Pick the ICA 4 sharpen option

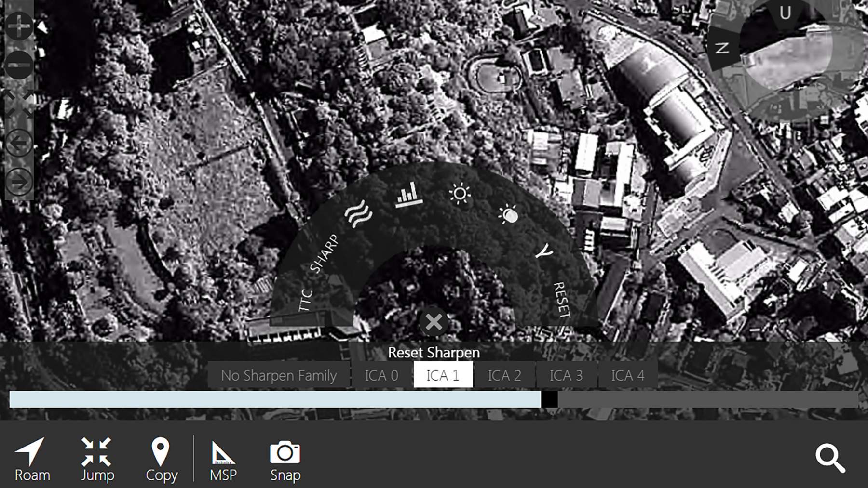click(x=627, y=375)
